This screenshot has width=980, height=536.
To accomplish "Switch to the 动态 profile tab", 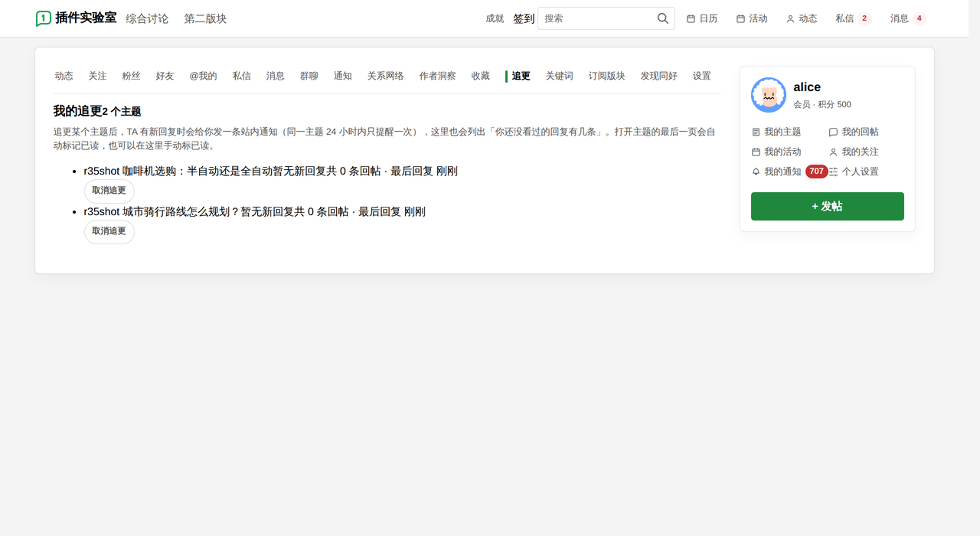I will click(x=64, y=76).
